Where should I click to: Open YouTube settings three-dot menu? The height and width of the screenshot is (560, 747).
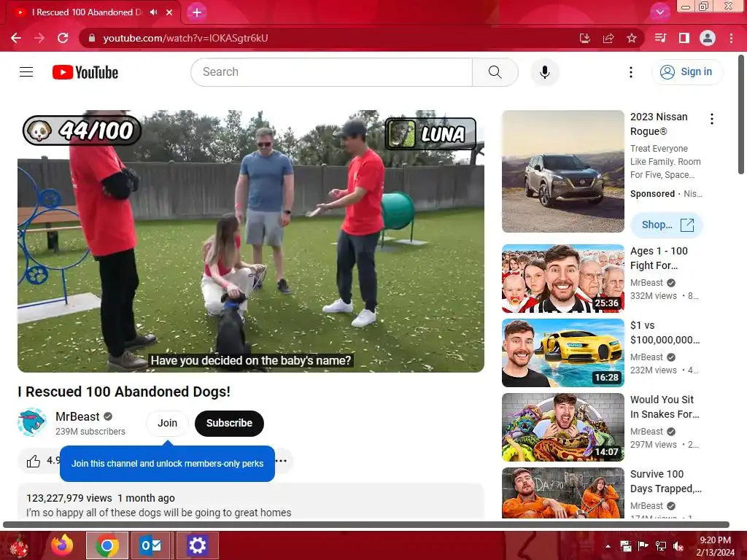click(631, 72)
